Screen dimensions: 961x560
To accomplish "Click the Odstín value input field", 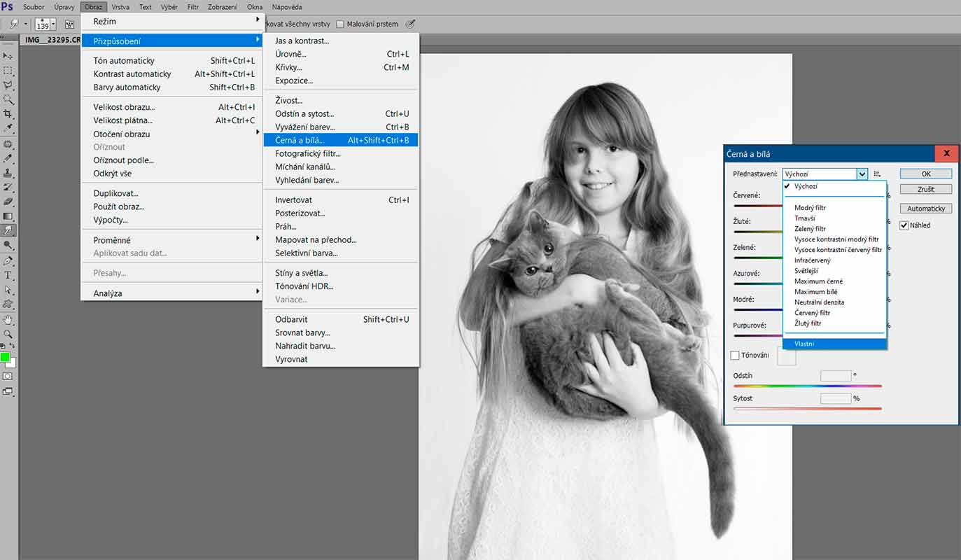I will coord(835,376).
